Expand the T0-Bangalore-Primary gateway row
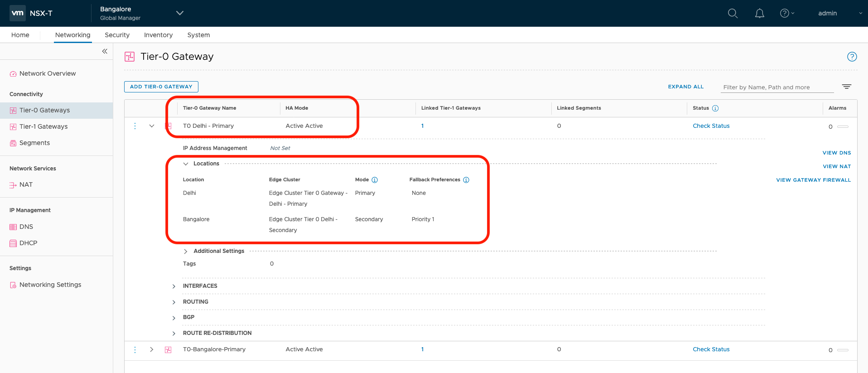 tap(152, 349)
